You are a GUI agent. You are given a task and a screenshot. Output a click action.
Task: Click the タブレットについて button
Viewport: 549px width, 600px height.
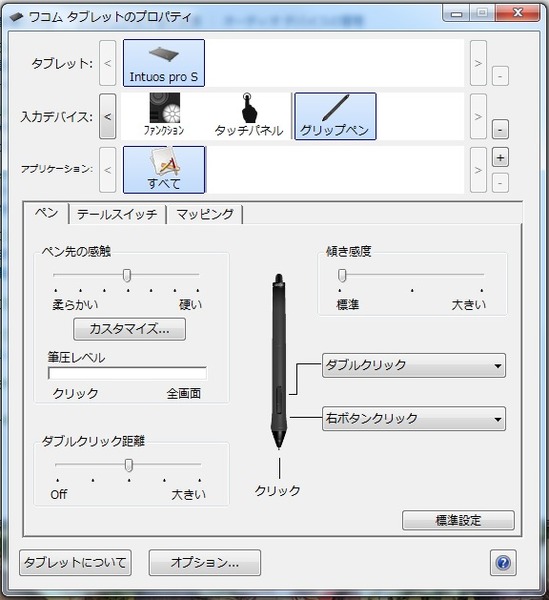point(75,562)
